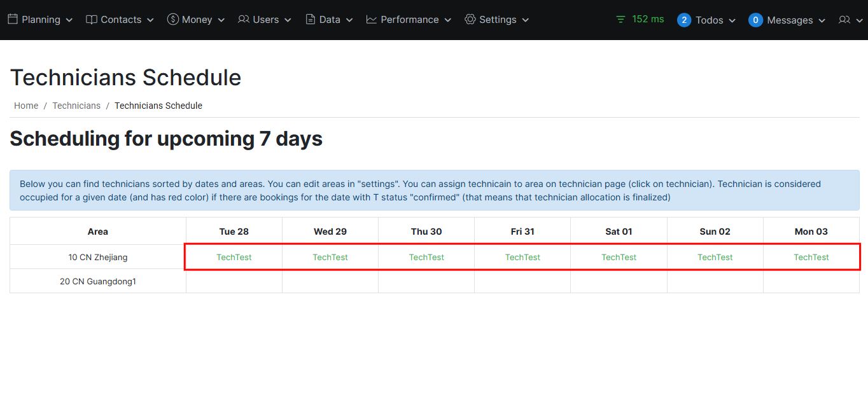
Task: Open the Settings menu
Action: pos(497,20)
